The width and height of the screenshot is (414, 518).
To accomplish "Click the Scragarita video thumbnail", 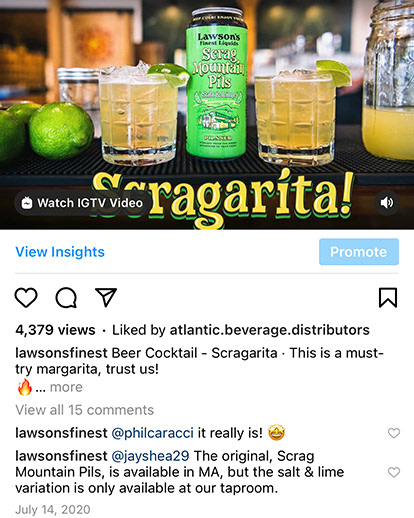I will (207, 114).
